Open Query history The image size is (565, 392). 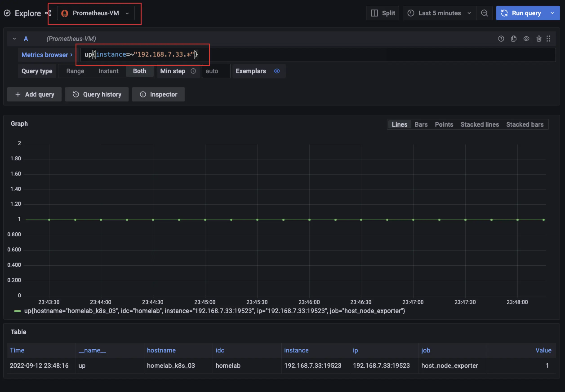[x=97, y=94]
